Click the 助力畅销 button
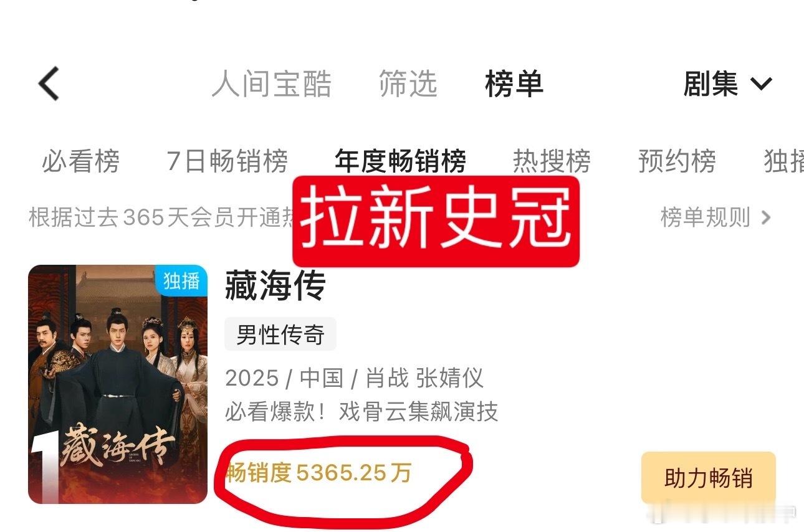 pos(709,478)
